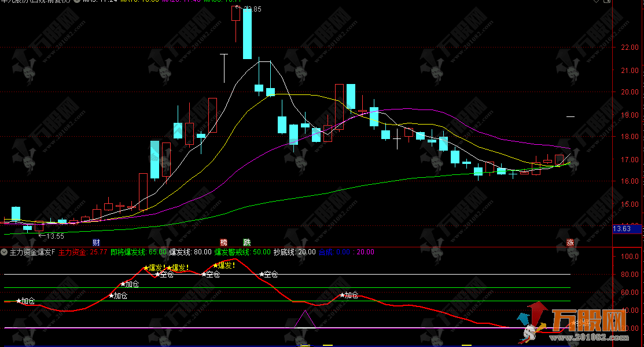Screen dimensions: 644x347
Task: Click the rightmost 加仓 signal marker
Action: coord(349,295)
